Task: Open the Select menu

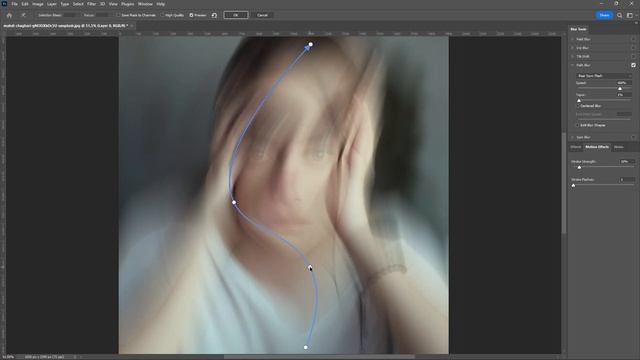Action: 78,4
